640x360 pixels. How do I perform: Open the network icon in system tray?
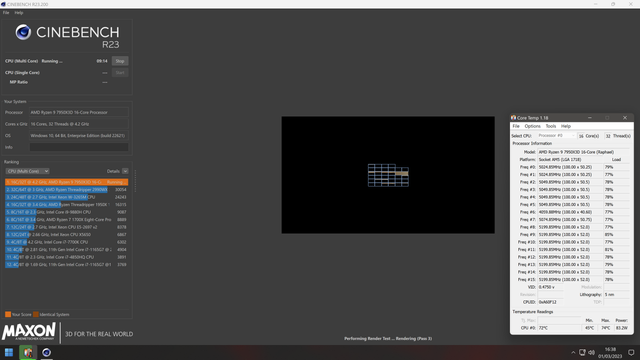pos(582,353)
